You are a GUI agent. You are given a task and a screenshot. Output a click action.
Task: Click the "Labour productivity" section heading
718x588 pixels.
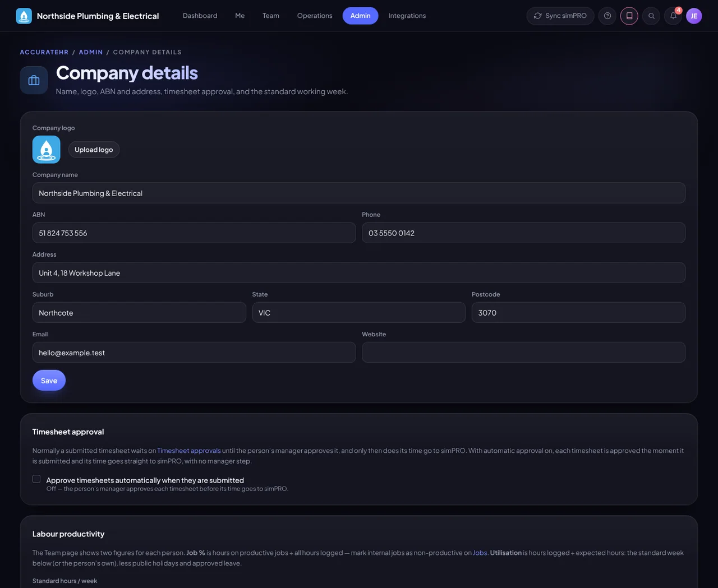point(68,534)
